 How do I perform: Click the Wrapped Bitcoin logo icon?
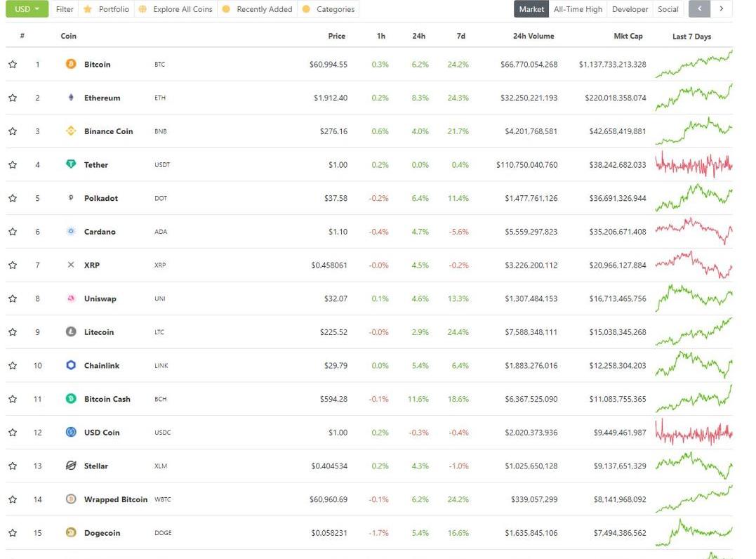[x=71, y=499]
